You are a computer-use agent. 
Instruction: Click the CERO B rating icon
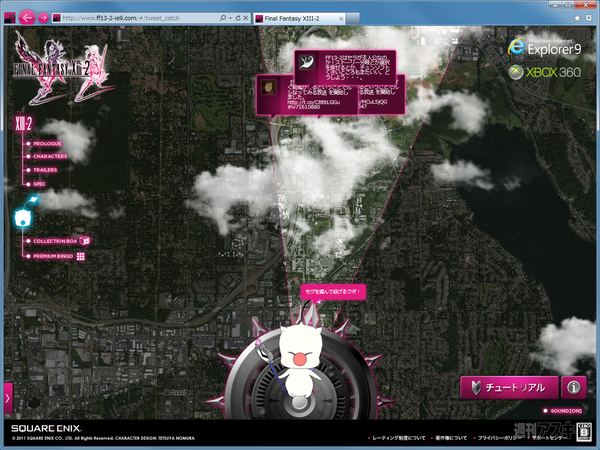click(x=584, y=432)
